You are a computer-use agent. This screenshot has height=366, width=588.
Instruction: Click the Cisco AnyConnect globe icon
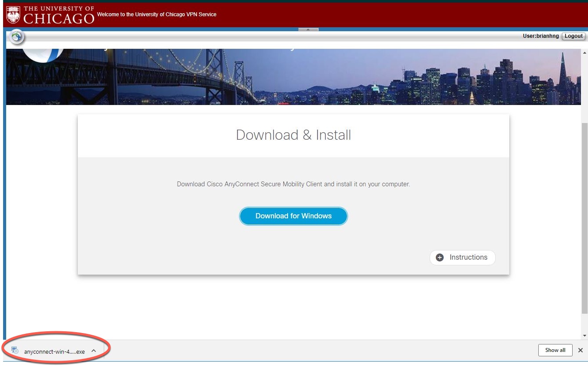coord(16,36)
